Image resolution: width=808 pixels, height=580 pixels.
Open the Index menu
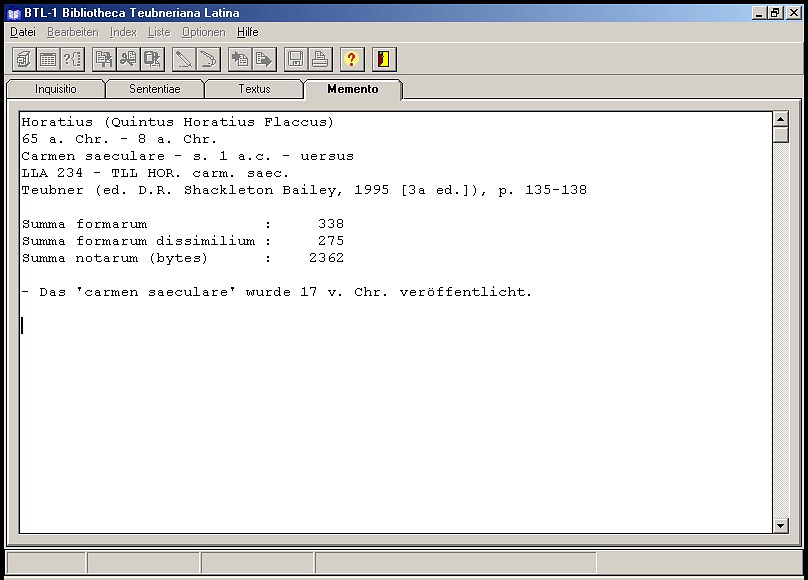tap(123, 32)
